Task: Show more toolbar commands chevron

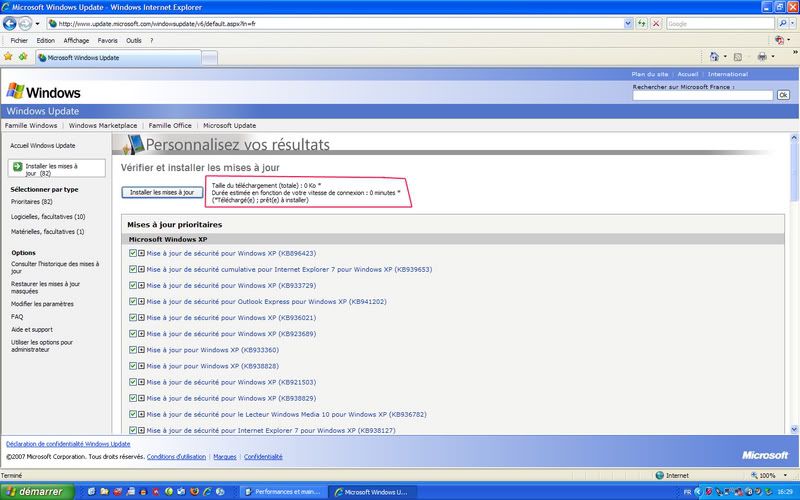Action: [795, 52]
